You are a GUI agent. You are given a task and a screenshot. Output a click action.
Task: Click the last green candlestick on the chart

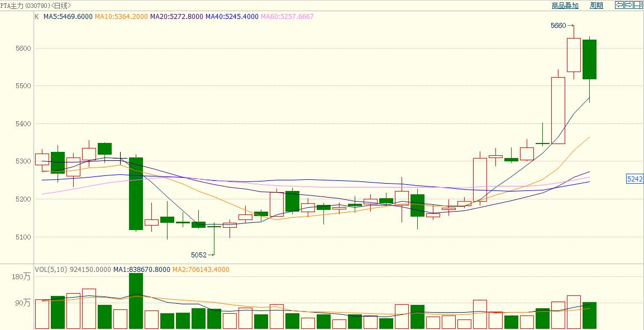[x=589, y=59]
